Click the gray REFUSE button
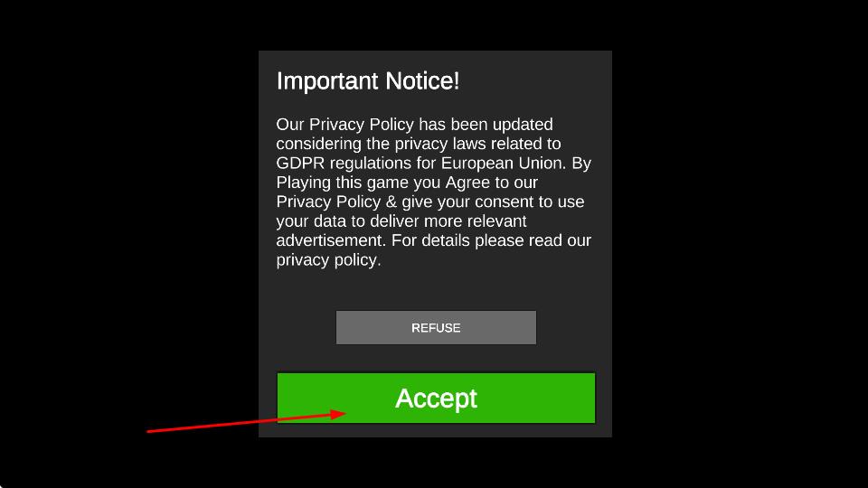 pyautogui.click(x=436, y=327)
